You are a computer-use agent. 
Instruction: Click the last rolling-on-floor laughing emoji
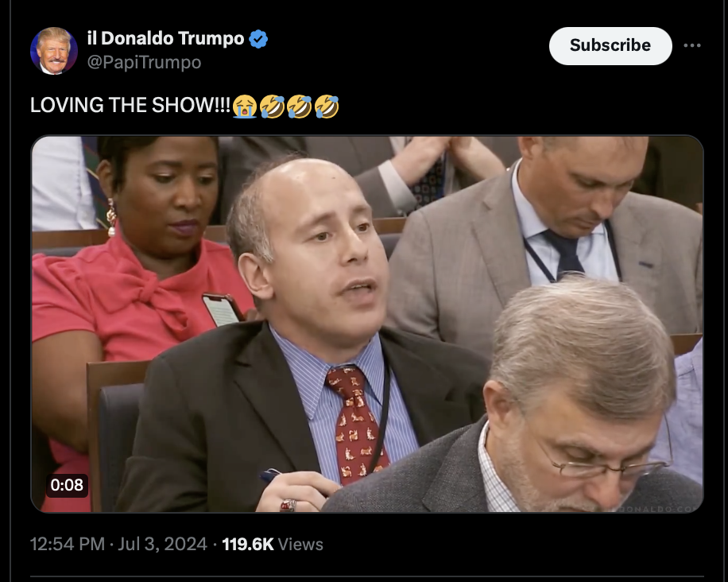pos(327,107)
